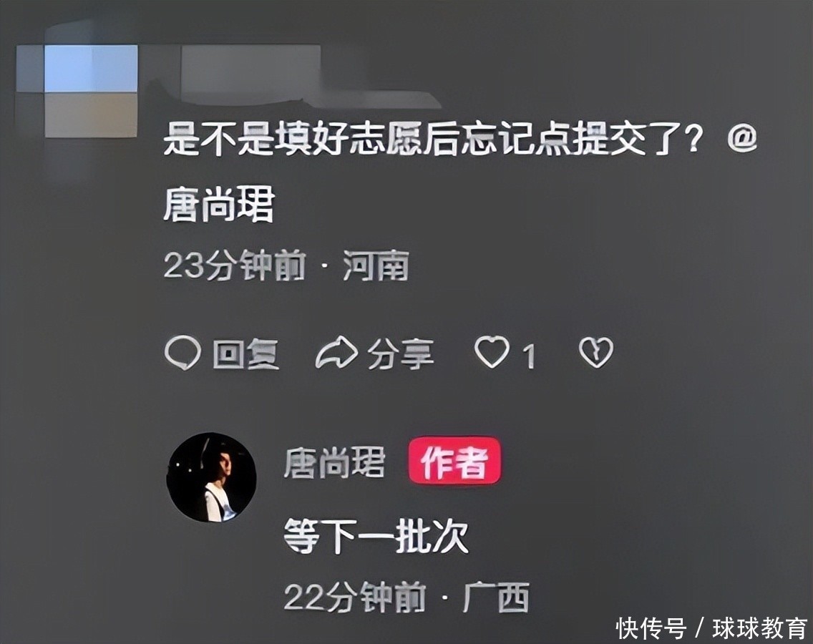Image resolution: width=813 pixels, height=644 pixels.
Task: Click the like count number 1
Action: tap(528, 357)
